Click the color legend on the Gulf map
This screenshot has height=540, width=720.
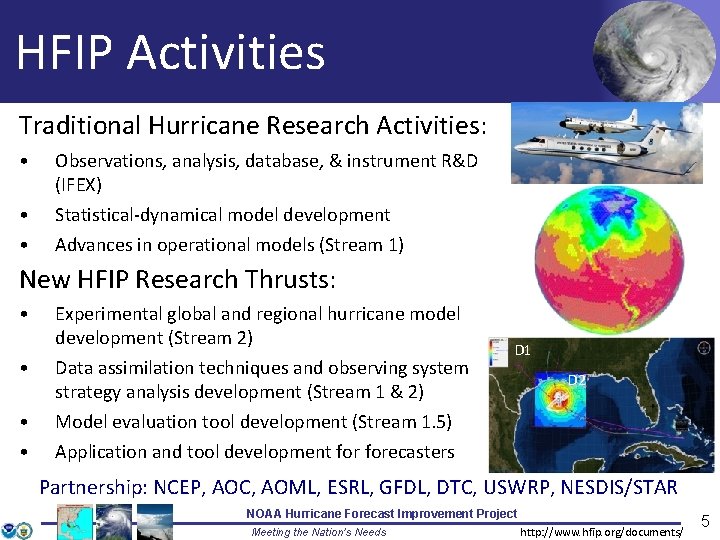point(498,353)
